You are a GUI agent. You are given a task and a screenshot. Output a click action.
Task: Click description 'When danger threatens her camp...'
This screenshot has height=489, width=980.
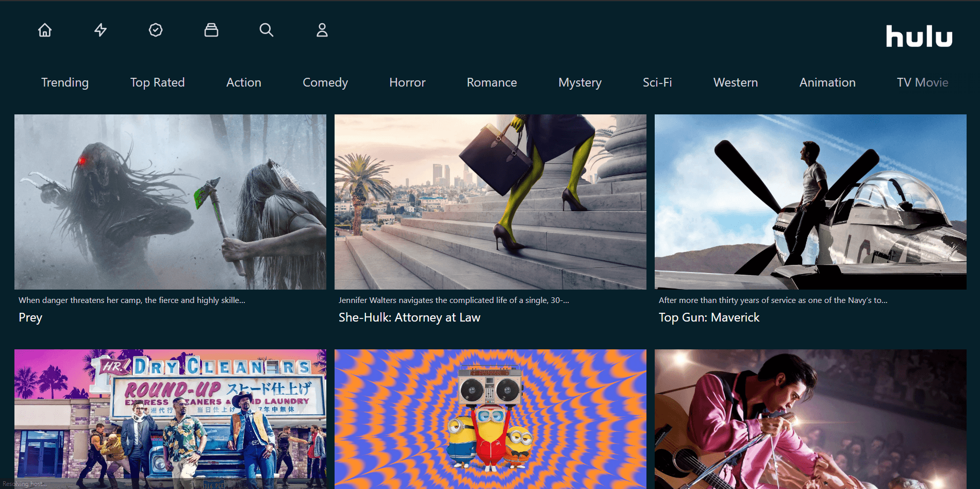[x=132, y=300]
